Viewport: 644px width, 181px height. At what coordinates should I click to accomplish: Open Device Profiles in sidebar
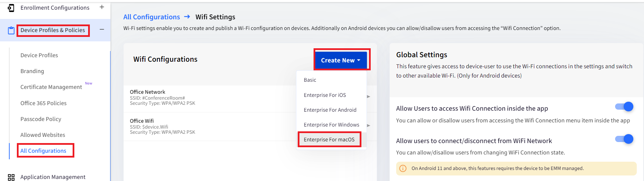tap(39, 55)
